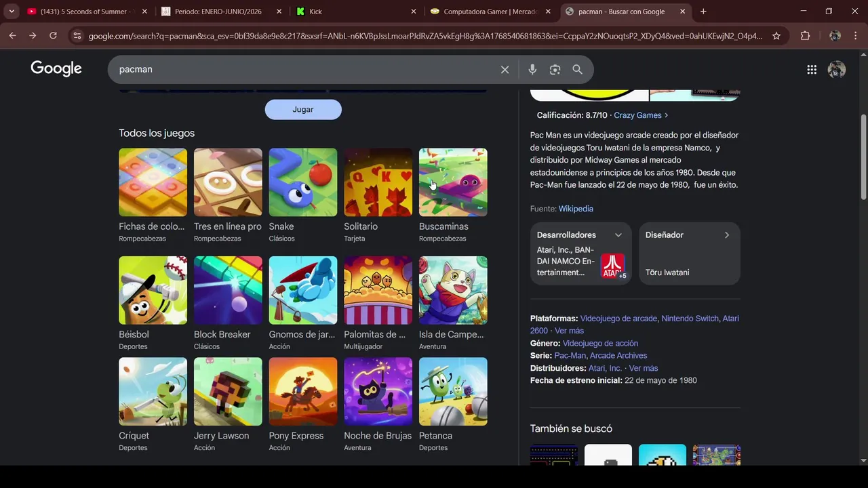View site information icon in address bar
Image resolution: width=868 pixels, height=488 pixels.
point(77,36)
